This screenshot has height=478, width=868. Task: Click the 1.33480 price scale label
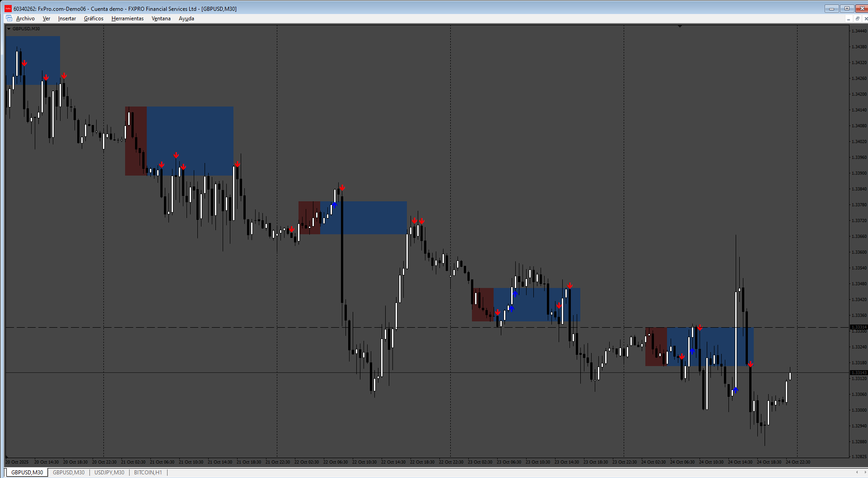[x=859, y=283]
